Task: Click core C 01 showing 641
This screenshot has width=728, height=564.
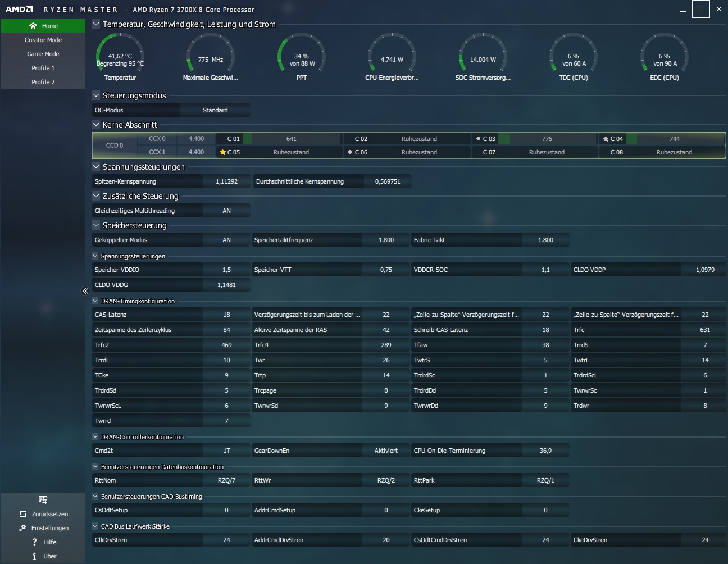Action: 279,139
